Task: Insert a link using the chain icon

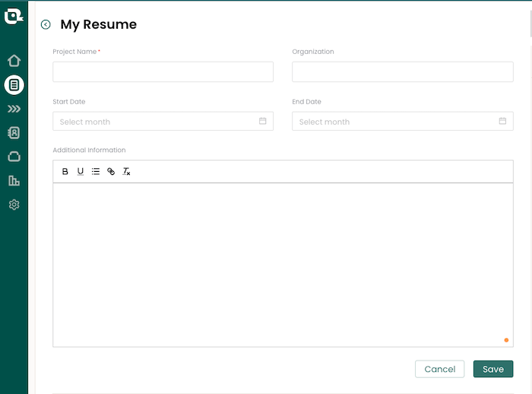Action: pos(111,172)
